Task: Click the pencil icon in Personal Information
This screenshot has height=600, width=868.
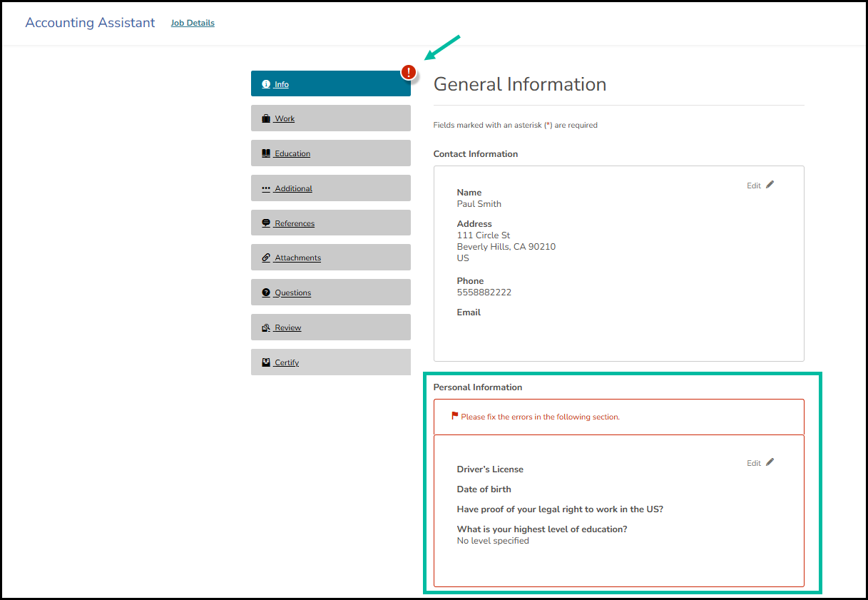Action: click(771, 462)
